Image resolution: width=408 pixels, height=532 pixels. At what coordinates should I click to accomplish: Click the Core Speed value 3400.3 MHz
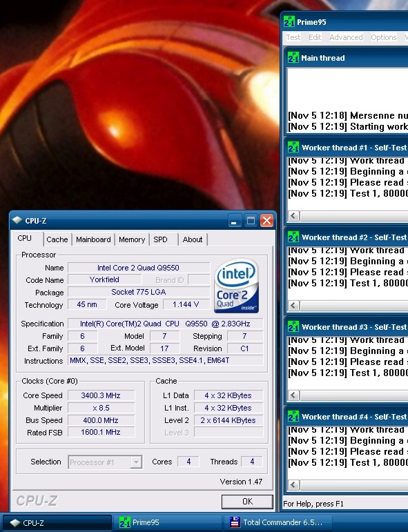pos(101,395)
